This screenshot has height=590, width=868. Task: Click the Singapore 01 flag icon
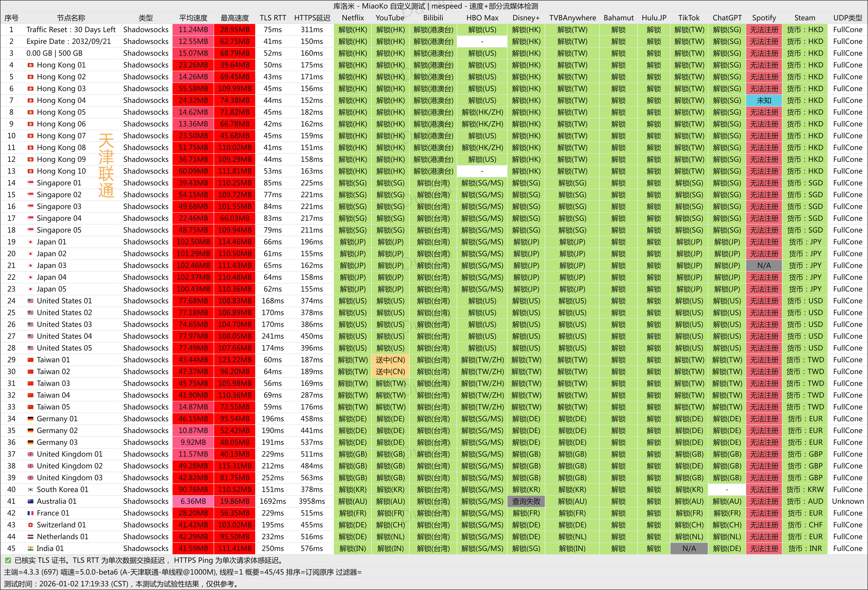click(x=31, y=183)
